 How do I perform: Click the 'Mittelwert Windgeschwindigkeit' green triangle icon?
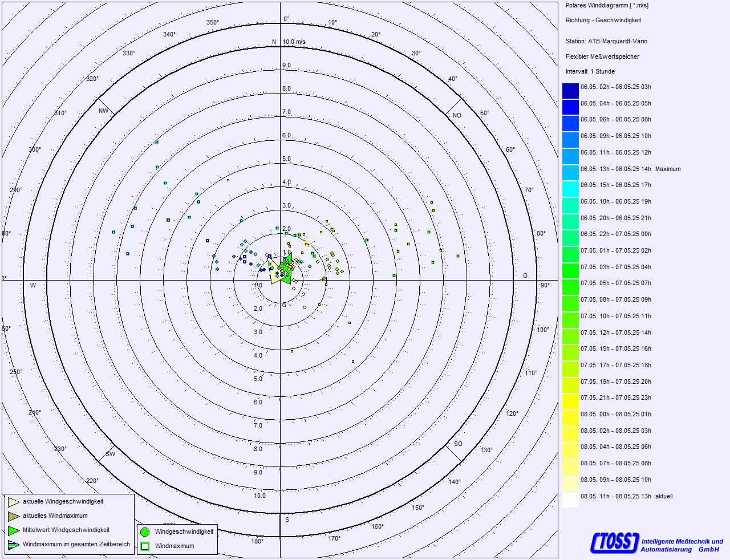pyautogui.click(x=14, y=530)
